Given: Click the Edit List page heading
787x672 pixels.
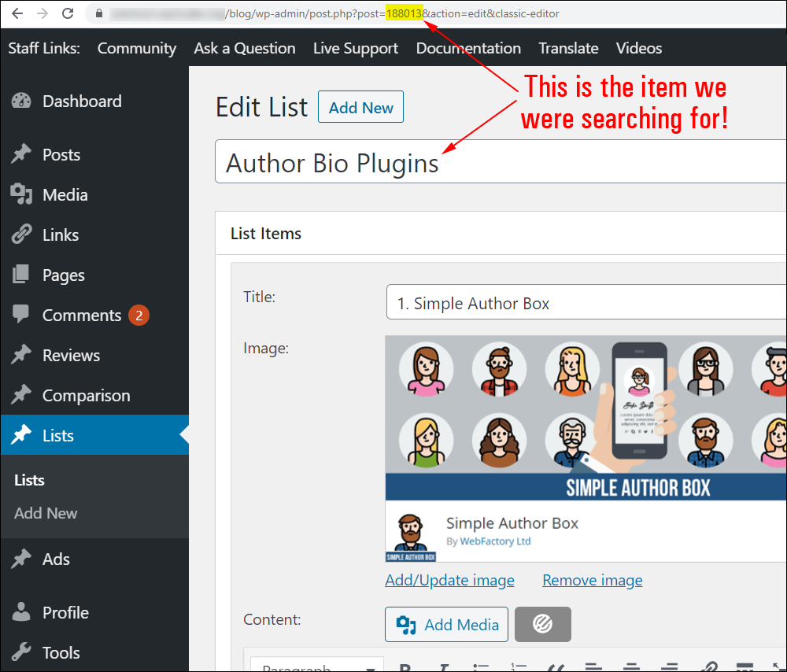Looking at the screenshot, I should (x=261, y=107).
